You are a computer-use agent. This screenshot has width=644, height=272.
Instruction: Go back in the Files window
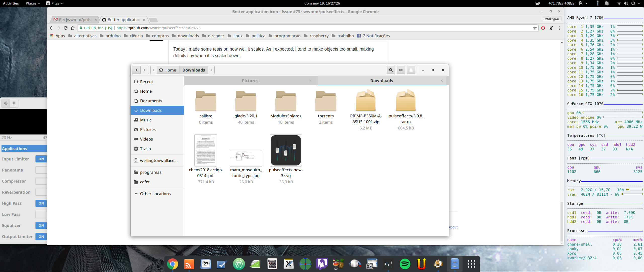coord(136,70)
